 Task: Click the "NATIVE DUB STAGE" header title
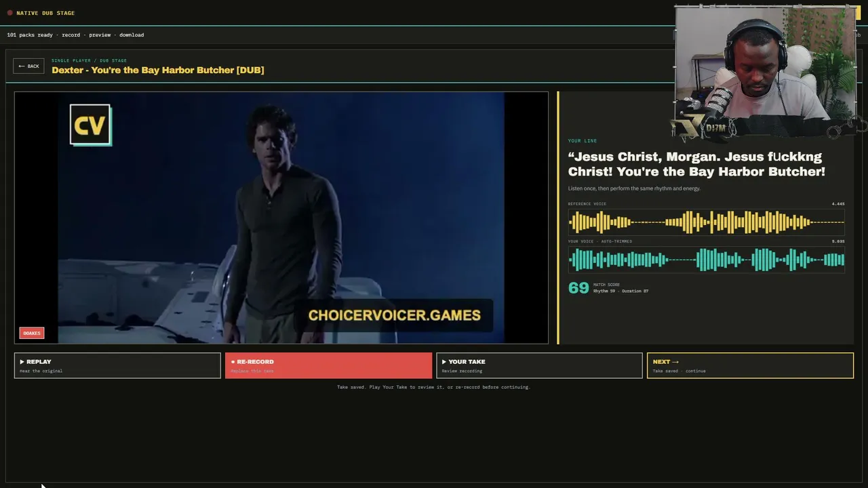pyautogui.click(x=45, y=13)
